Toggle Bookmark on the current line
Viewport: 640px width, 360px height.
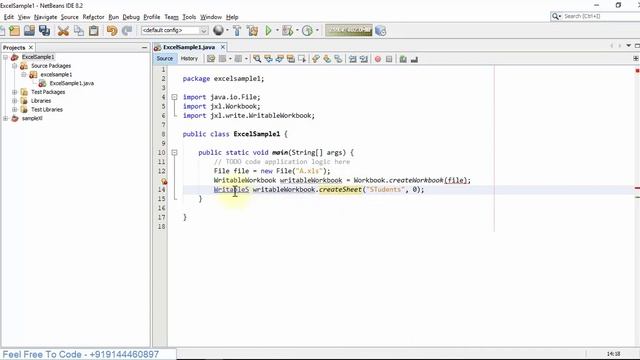tap(338, 59)
